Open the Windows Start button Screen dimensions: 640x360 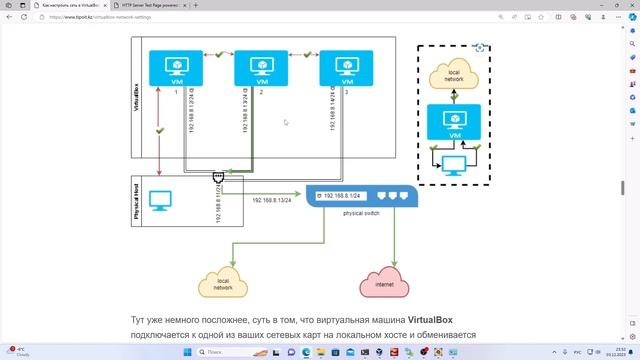[x=187, y=352]
